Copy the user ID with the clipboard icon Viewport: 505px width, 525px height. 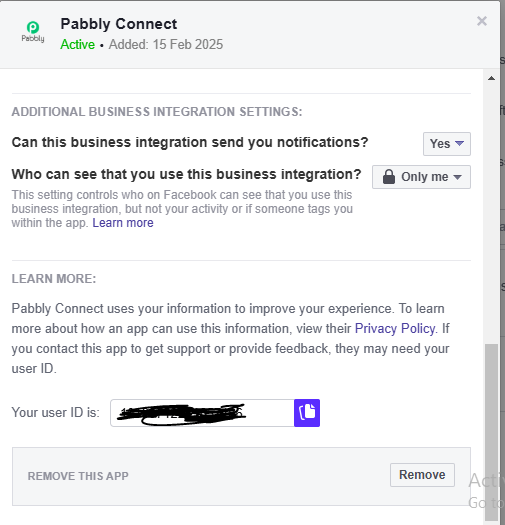[x=307, y=412]
